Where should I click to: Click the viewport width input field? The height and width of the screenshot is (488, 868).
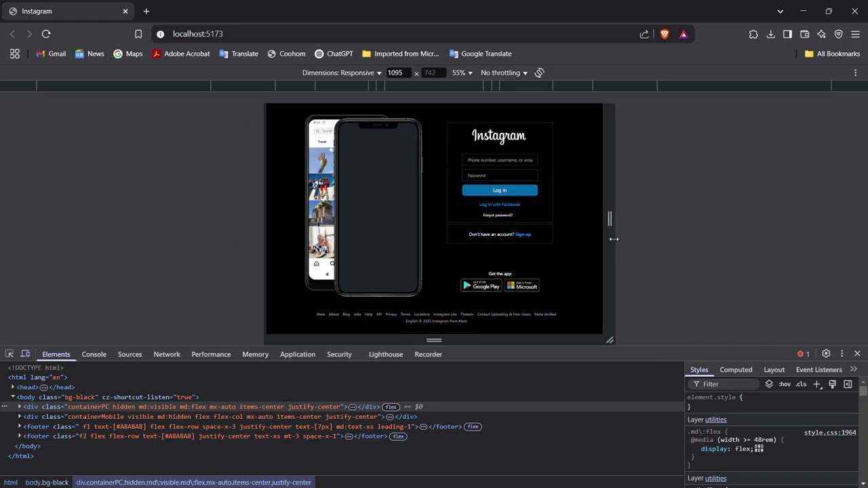[x=399, y=73]
